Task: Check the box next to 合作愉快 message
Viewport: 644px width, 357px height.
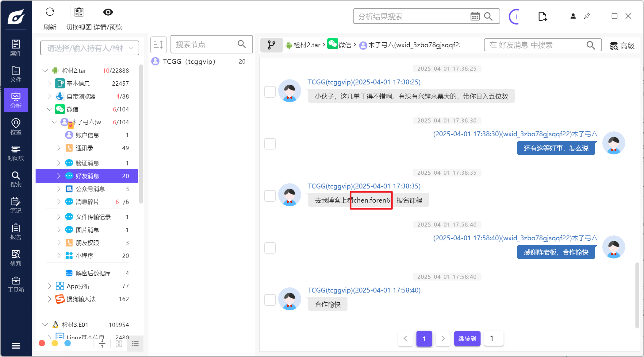Action: (270, 300)
